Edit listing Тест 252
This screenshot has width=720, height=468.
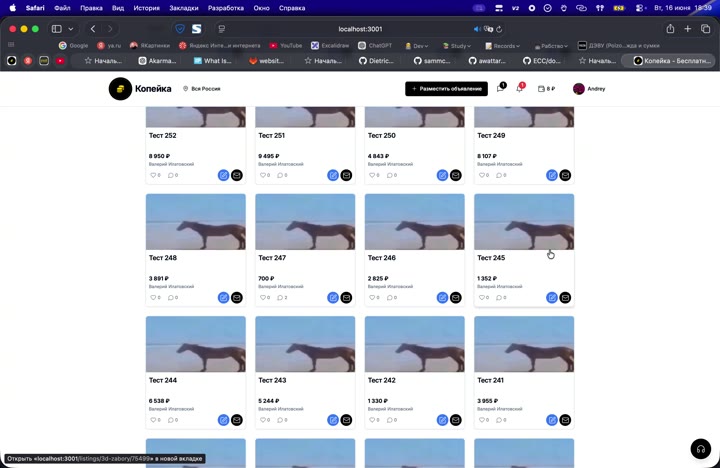tap(223, 175)
